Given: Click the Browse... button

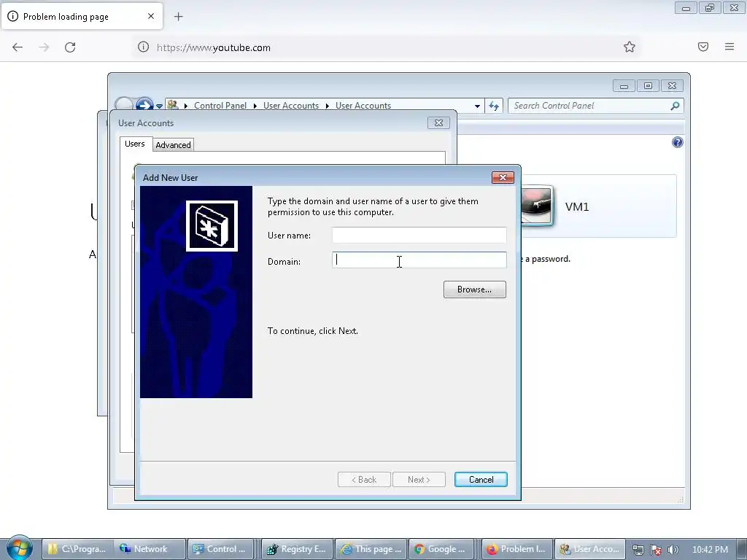Looking at the screenshot, I should (x=474, y=289).
